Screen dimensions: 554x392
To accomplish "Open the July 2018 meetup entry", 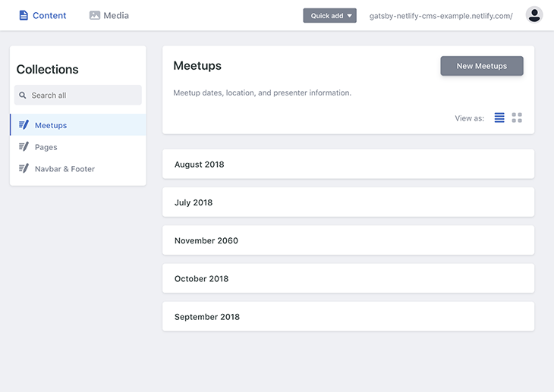I will (x=348, y=202).
